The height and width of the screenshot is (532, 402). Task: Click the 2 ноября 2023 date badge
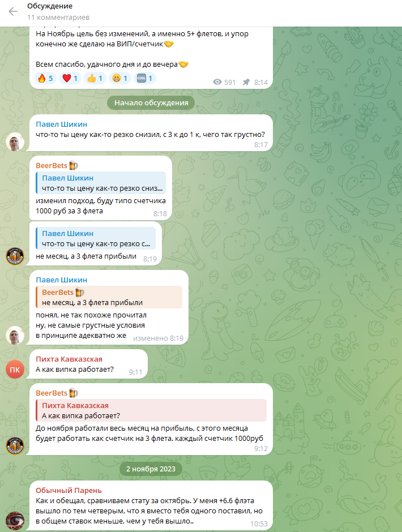(151, 469)
